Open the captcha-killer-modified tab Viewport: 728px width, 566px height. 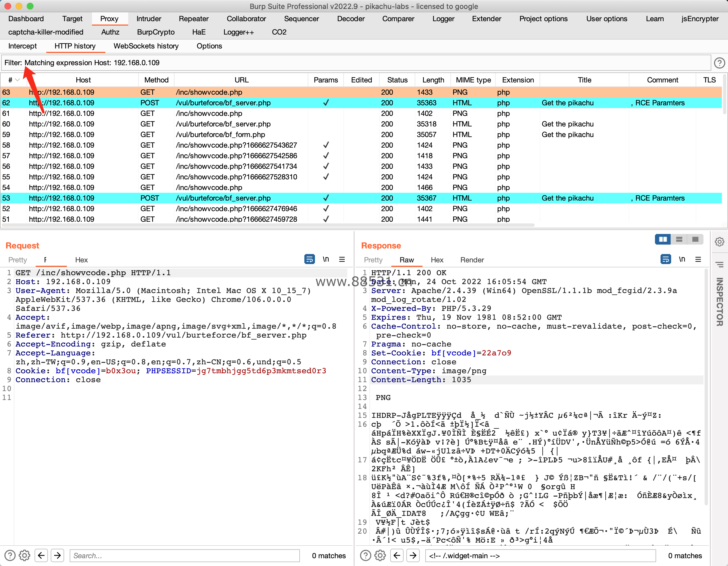[46, 32]
